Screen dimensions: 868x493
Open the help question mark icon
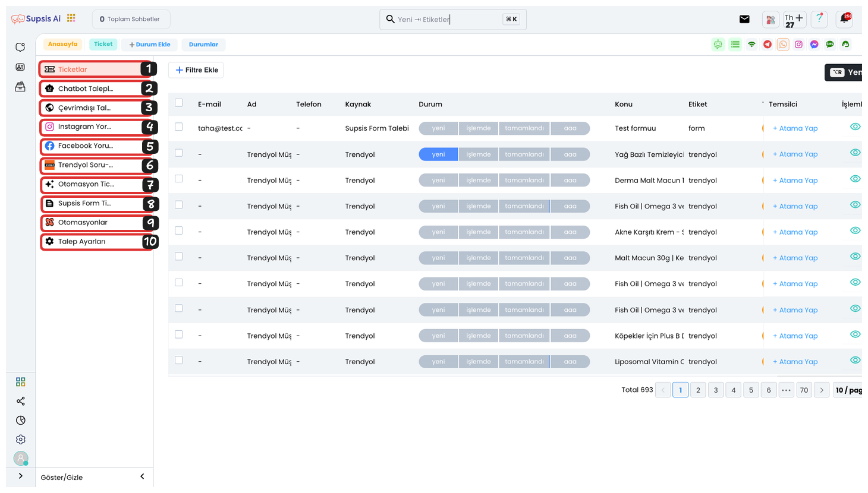click(819, 19)
